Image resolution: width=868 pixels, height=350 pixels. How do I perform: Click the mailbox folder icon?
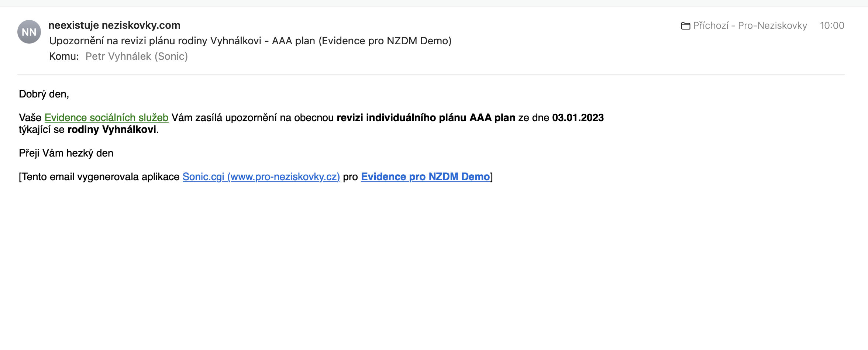[x=685, y=26]
